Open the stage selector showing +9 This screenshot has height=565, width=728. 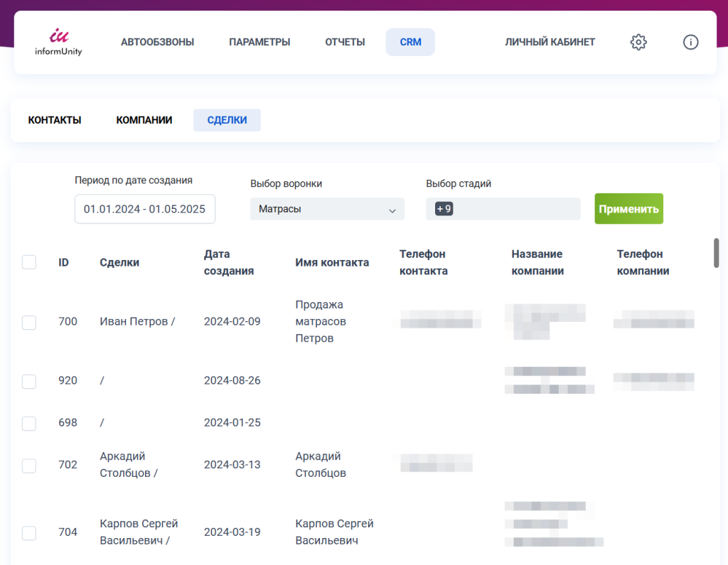point(503,209)
